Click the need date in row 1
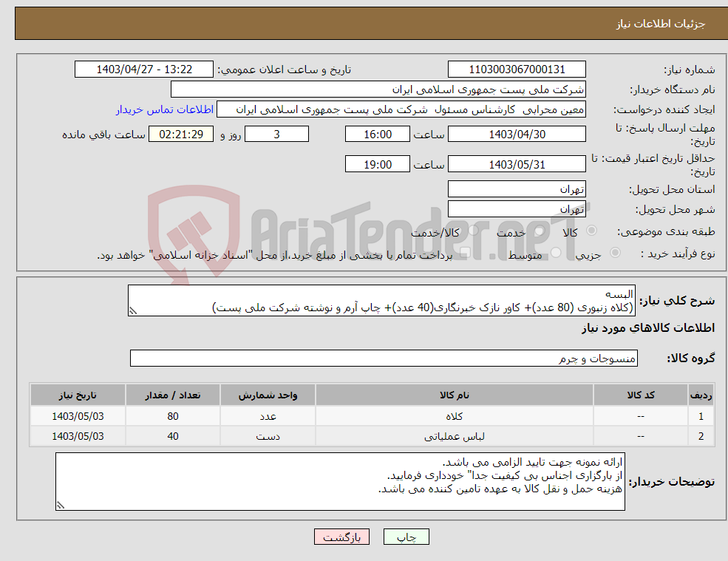The image size is (728, 561). tap(78, 416)
